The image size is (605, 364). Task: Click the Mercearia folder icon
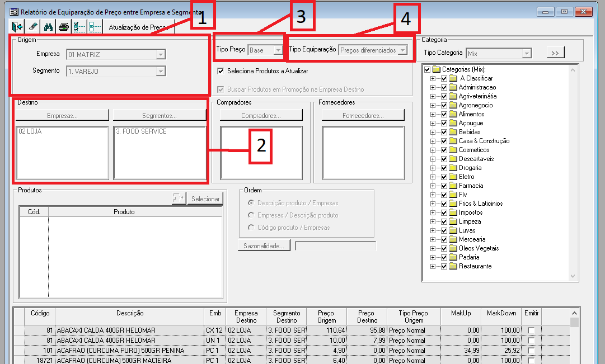[x=453, y=239]
